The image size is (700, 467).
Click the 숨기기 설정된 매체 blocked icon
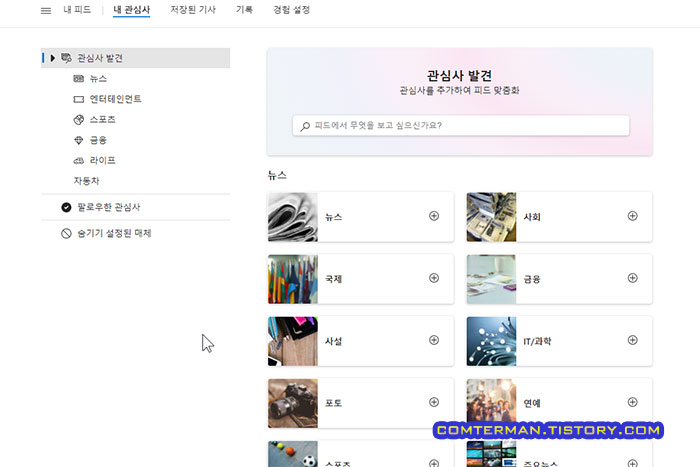[66, 234]
